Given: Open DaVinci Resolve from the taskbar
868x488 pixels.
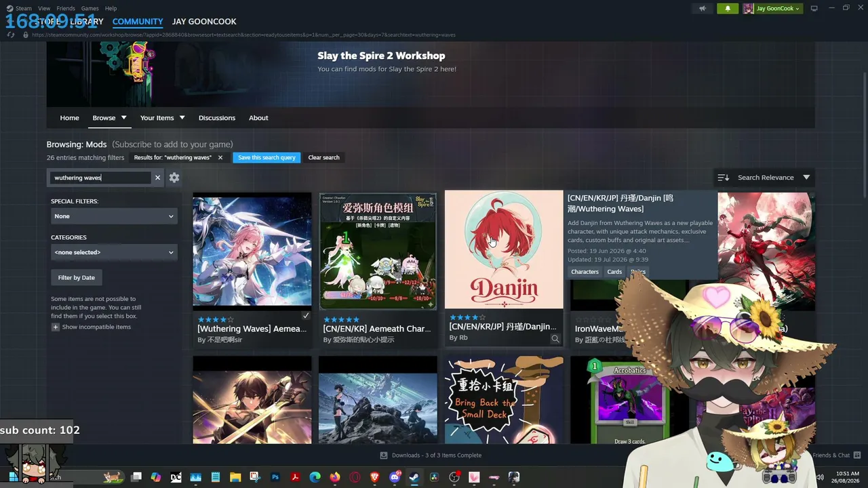Looking at the screenshot, I should coord(434,477).
